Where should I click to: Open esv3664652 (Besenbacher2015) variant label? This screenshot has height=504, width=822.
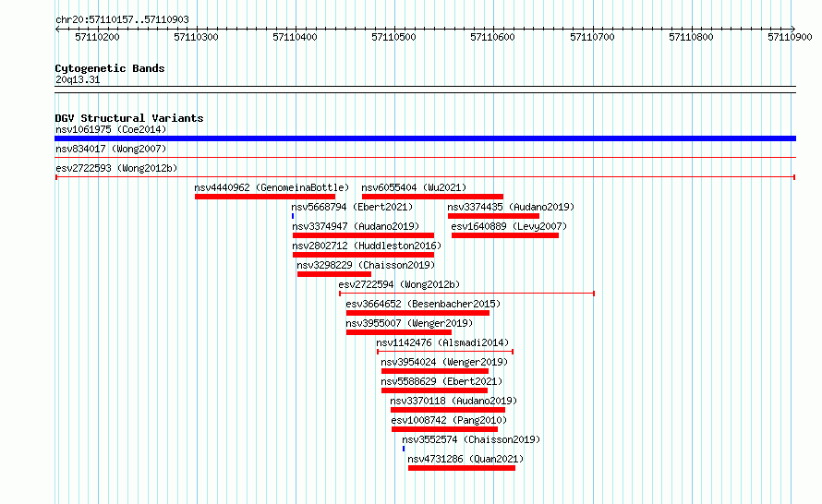coord(423,304)
